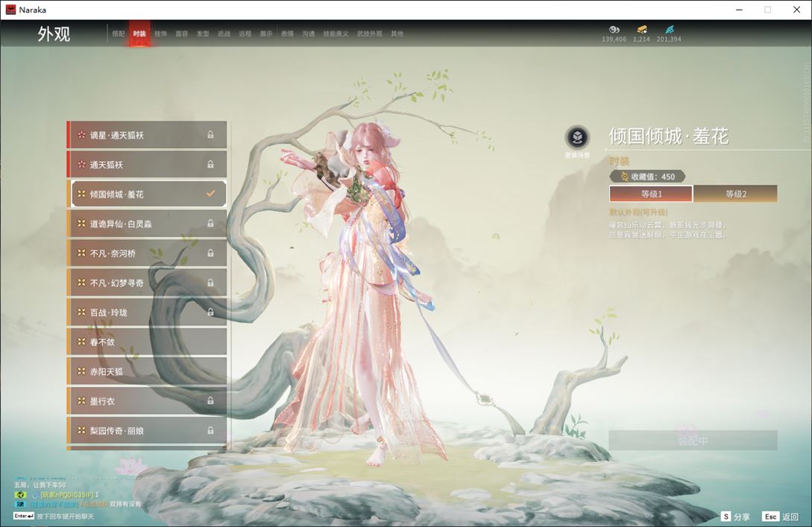812x527 pixels.
Task: Go to the 发型 tab
Action: (203, 34)
